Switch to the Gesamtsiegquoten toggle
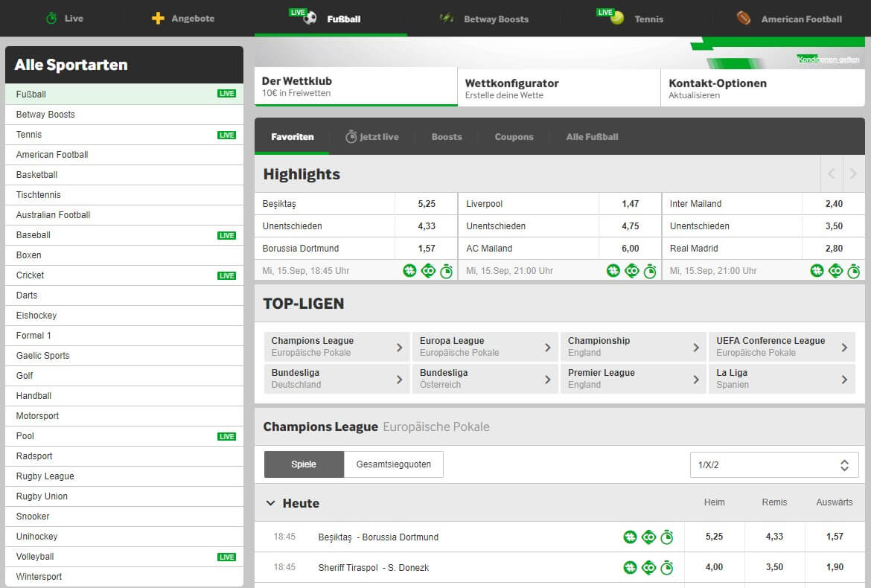 [x=393, y=464]
